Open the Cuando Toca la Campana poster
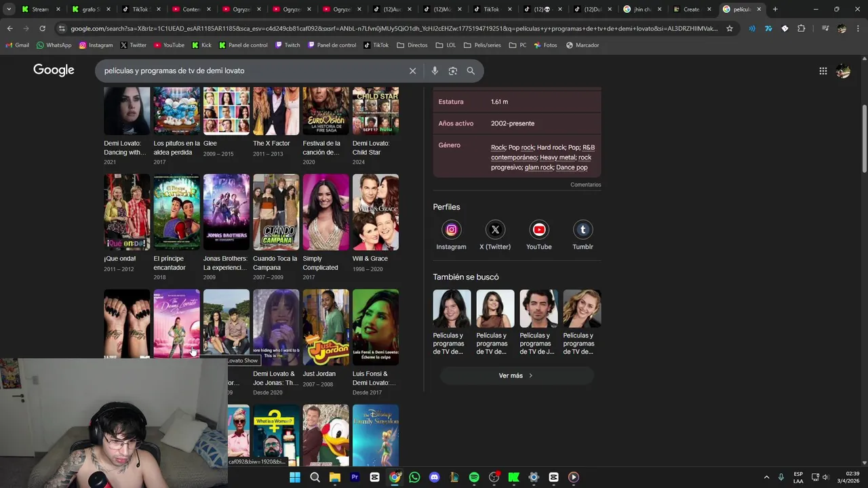868x488 pixels. pyautogui.click(x=276, y=212)
